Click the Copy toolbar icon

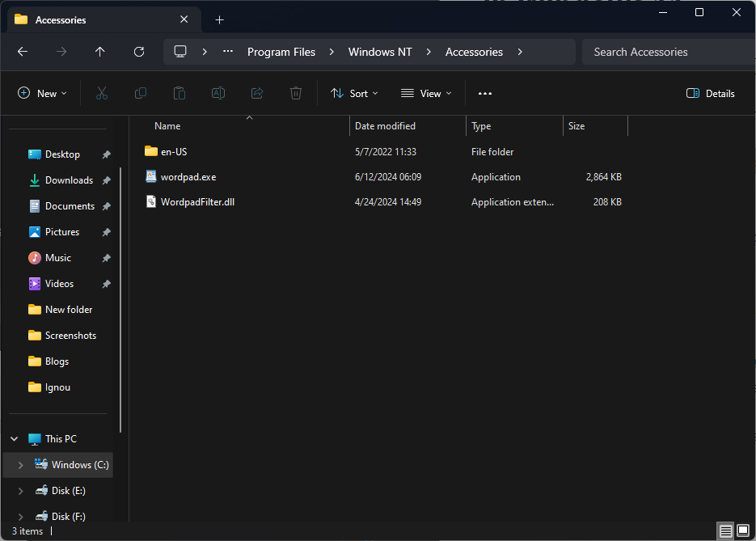coord(141,93)
